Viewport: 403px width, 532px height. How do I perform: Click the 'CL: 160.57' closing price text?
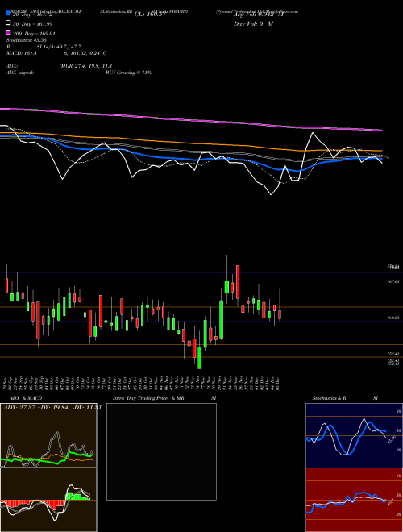tap(150, 15)
